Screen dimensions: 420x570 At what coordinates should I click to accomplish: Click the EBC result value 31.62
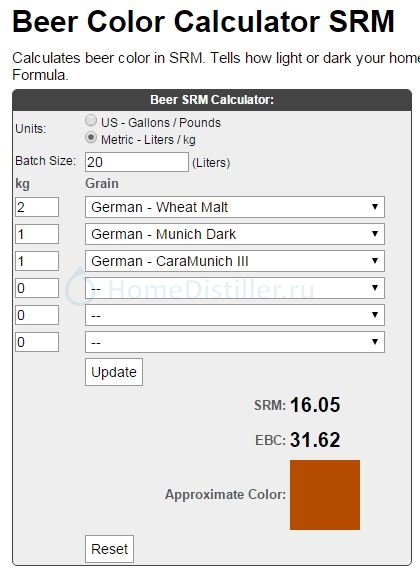[315, 440]
